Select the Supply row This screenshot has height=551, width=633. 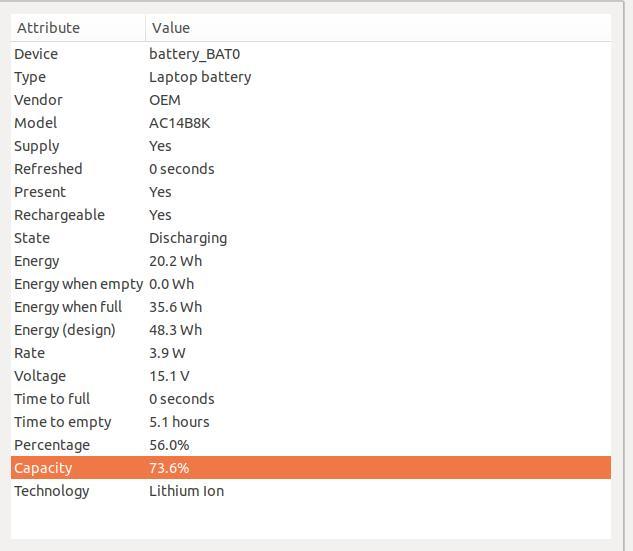coord(311,146)
